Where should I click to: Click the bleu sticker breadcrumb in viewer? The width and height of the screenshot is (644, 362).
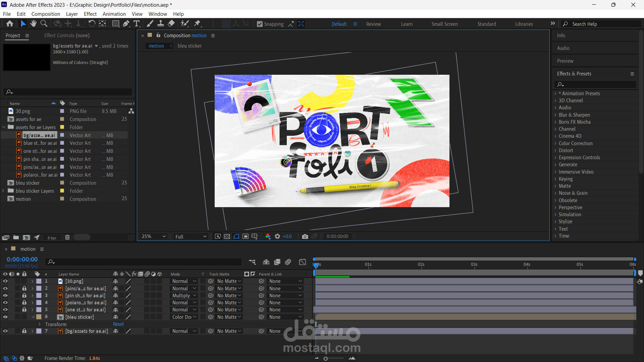point(190,46)
